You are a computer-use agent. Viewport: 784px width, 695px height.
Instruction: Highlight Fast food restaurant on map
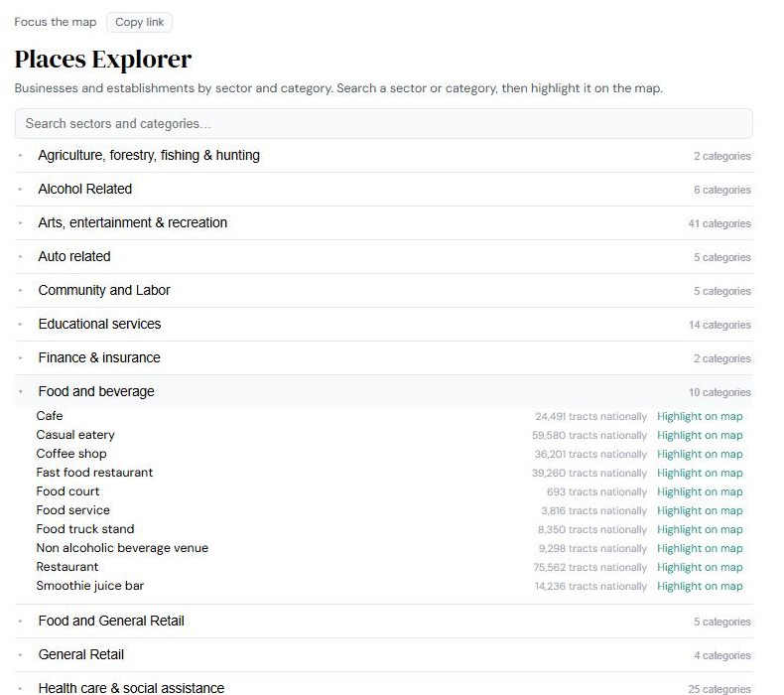[700, 473]
